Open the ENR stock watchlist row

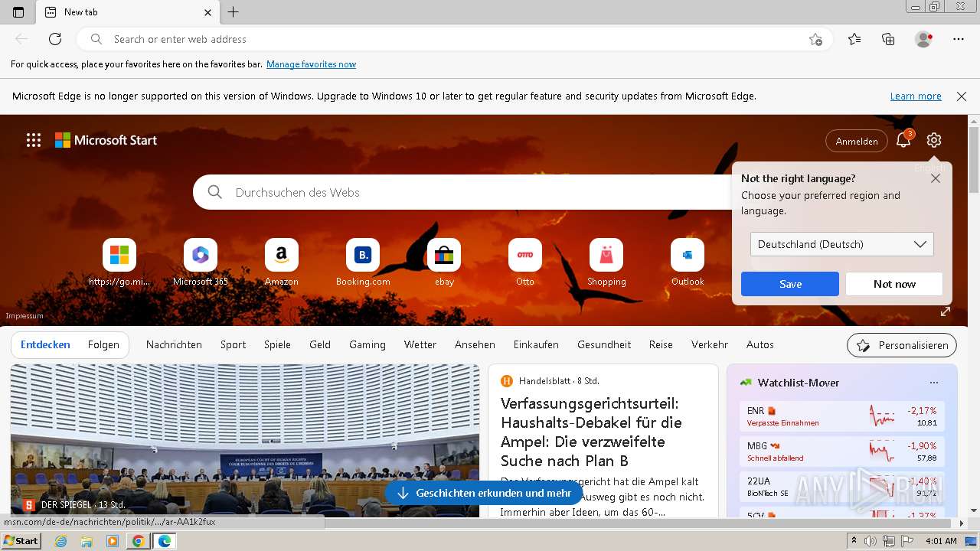pos(841,416)
